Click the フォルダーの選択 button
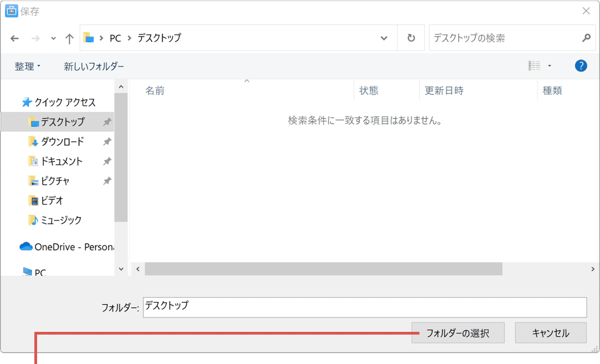The height and width of the screenshot is (364, 600). 458,332
